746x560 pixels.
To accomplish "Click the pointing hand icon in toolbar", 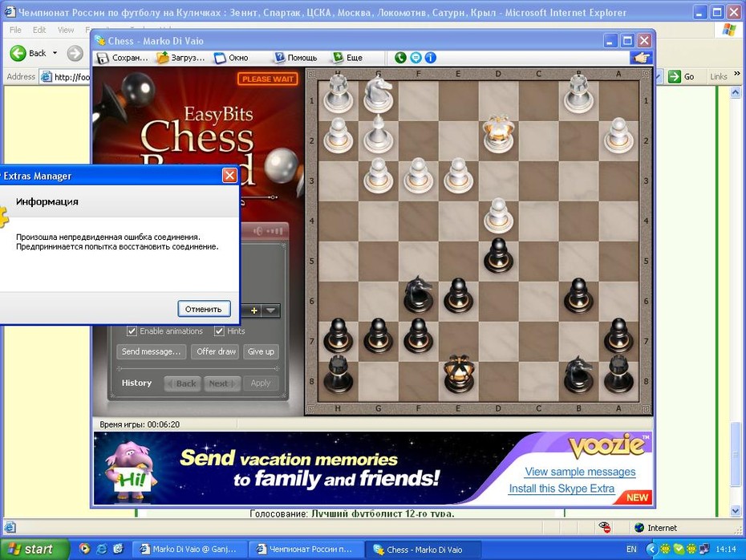I will click(x=641, y=58).
